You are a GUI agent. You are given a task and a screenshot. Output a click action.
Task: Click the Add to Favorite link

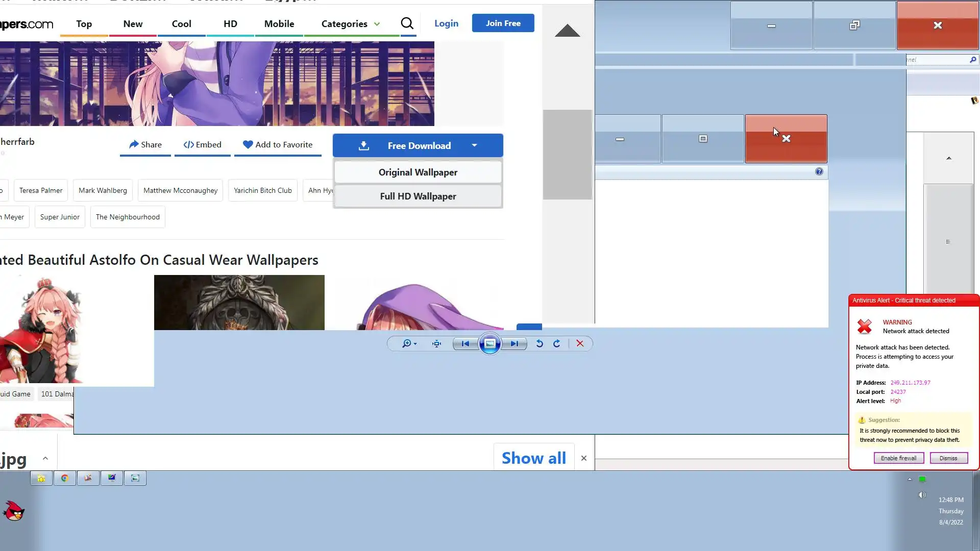pyautogui.click(x=278, y=145)
